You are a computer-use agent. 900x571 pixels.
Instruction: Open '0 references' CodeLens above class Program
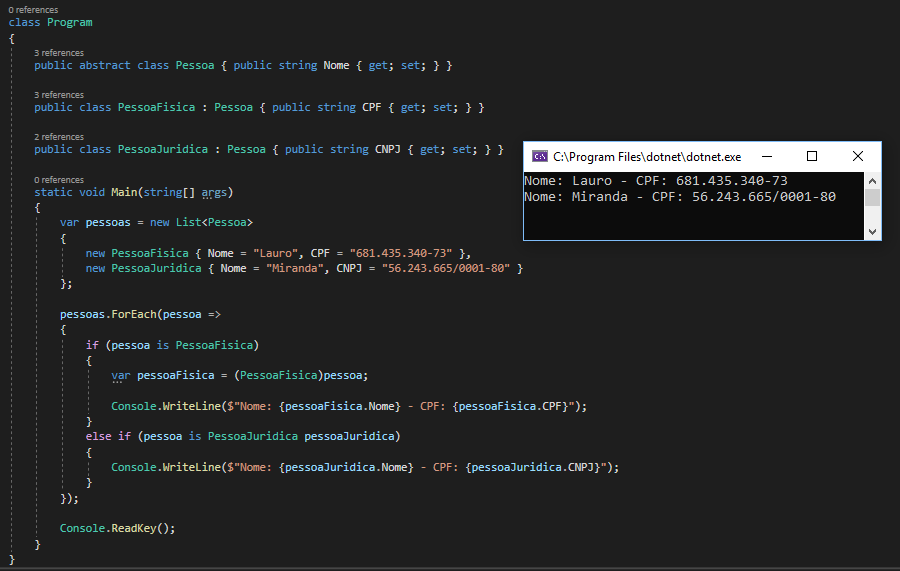coord(33,10)
